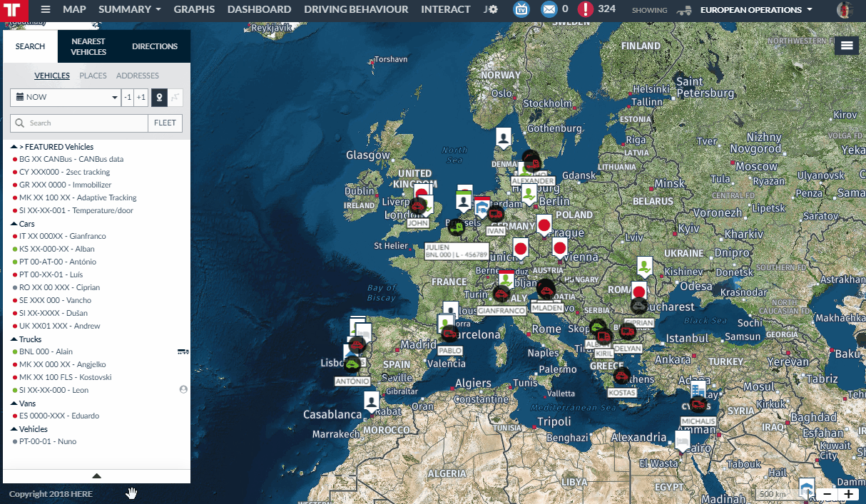Toggle the location pin view button
The width and height of the screenshot is (866, 504).
158,98
